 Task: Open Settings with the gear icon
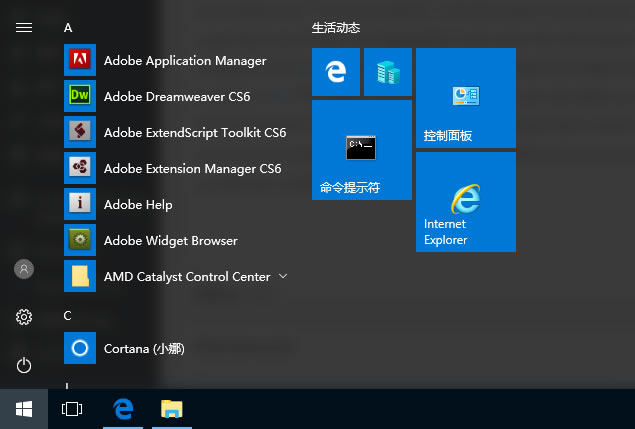tap(24, 317)
